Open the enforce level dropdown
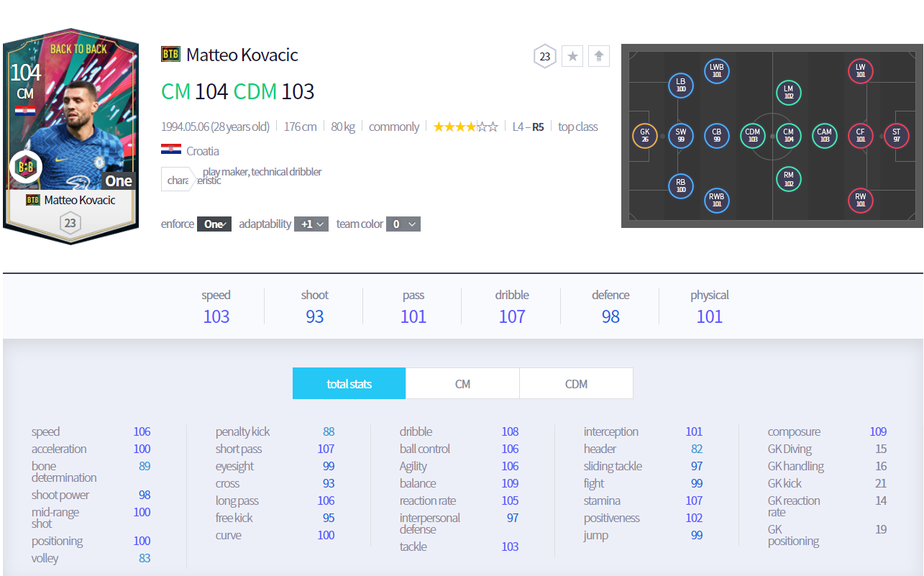This screenshot has height=576, width=924. click(214, 224)
